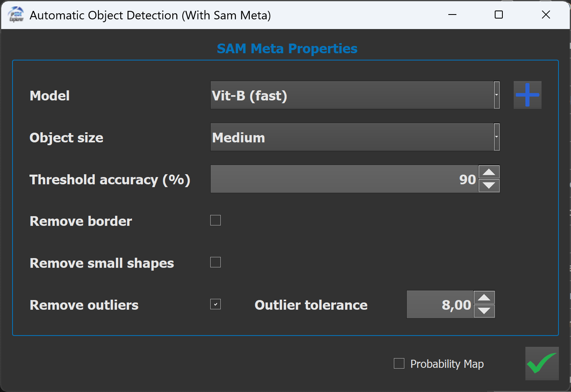The width and height of the screenshot is (571, 392).
Task: Close the Automatic Object Detection dialog
Action: (546, 15)
